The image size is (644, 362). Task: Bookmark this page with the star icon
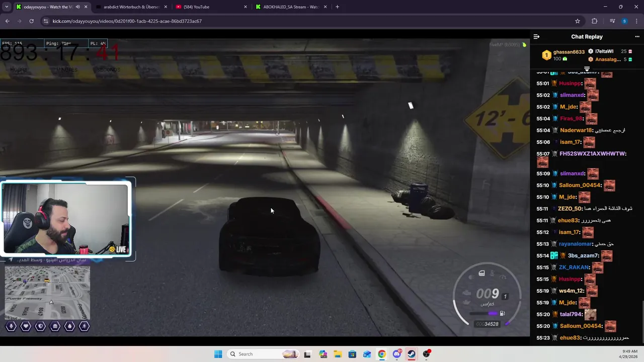click(578, 21)
